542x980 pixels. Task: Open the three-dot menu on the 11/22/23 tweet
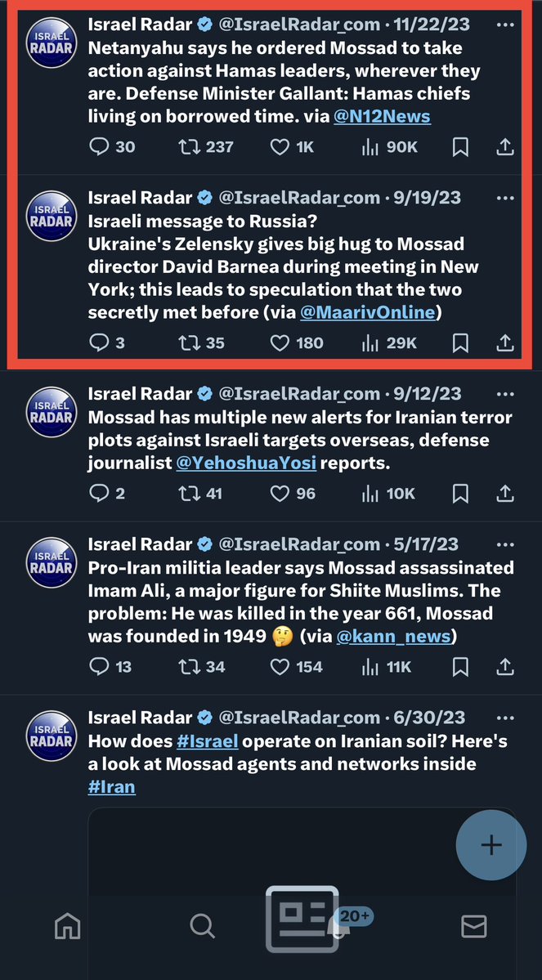pos(506,25)
